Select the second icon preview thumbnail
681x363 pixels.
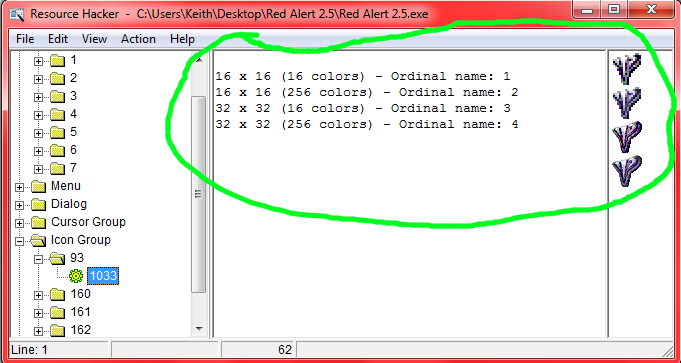pos(627,102)
